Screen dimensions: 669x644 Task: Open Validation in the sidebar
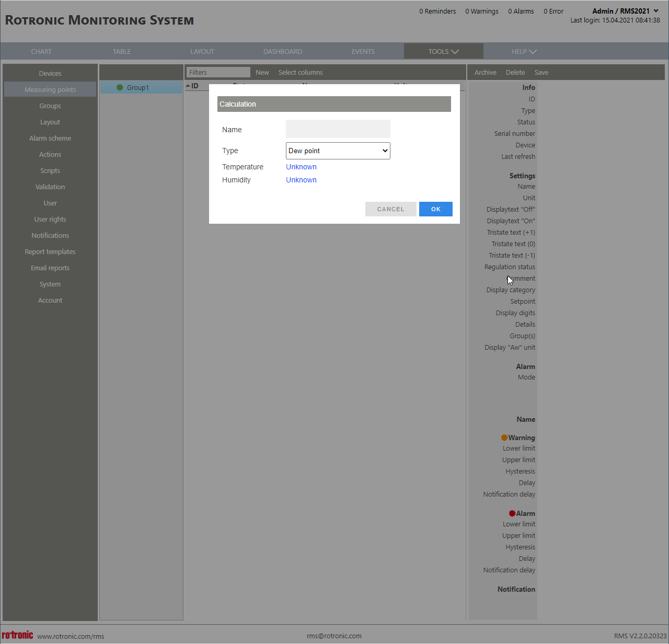50,187
